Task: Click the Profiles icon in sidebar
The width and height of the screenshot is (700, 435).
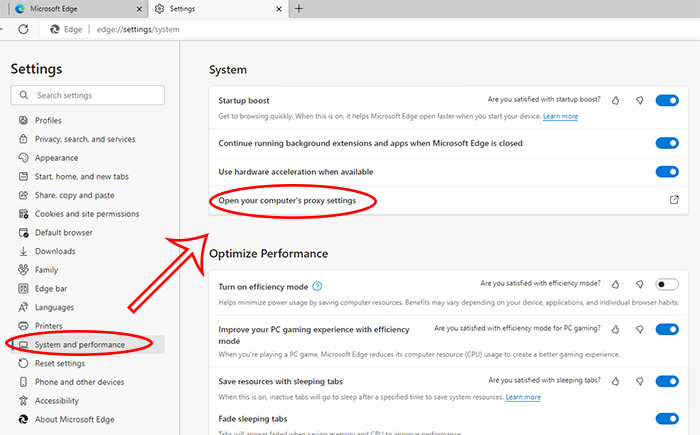Action: tap(23, 120)
